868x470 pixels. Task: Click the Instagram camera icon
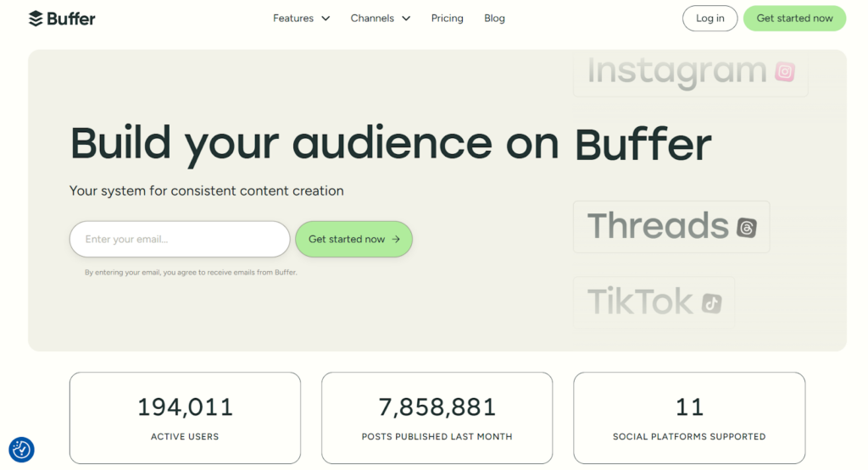pyautogui.click(x=785, y=71)
